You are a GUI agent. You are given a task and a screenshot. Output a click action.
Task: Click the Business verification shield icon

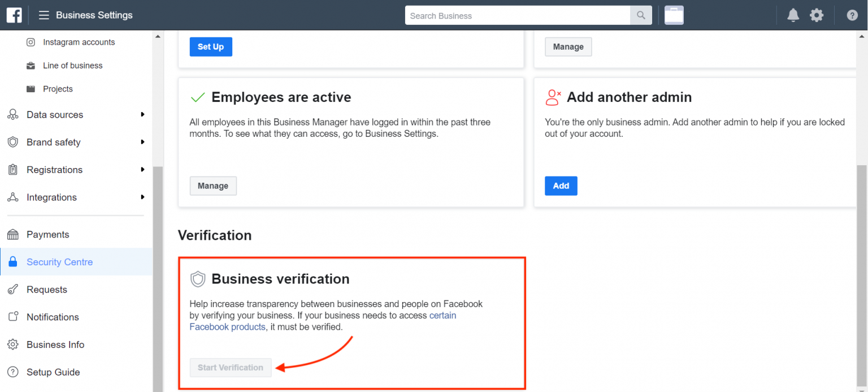[x=198, y=279]
